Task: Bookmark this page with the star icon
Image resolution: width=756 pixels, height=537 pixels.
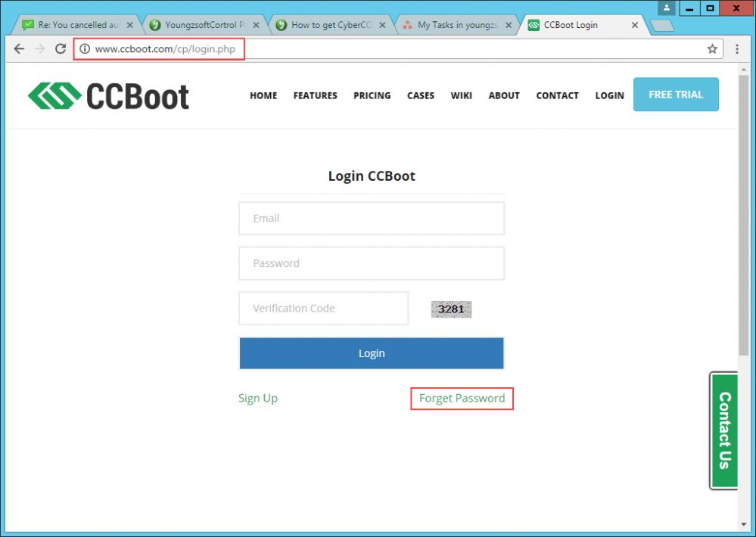Action: tap(712, 48)
